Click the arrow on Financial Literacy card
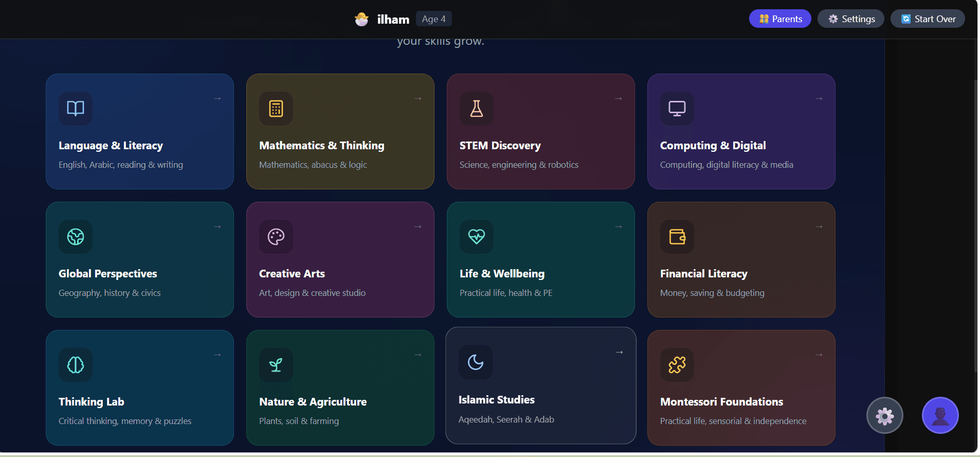The height and width of the screenshot is (457, 980). [819, 226]
